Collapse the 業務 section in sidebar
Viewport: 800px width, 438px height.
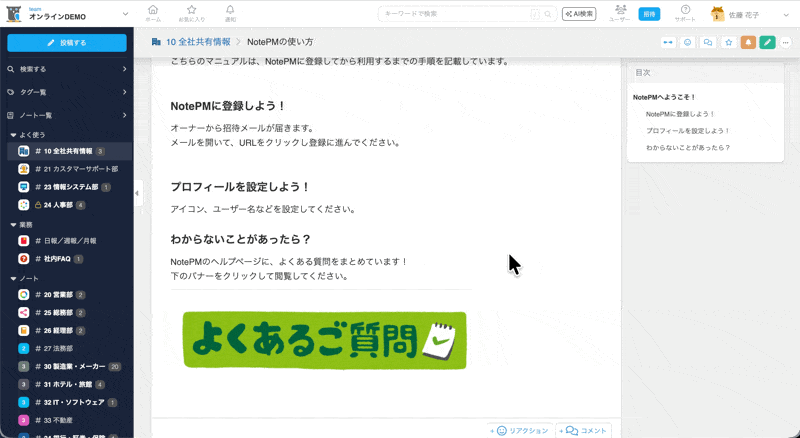[13, 225]
